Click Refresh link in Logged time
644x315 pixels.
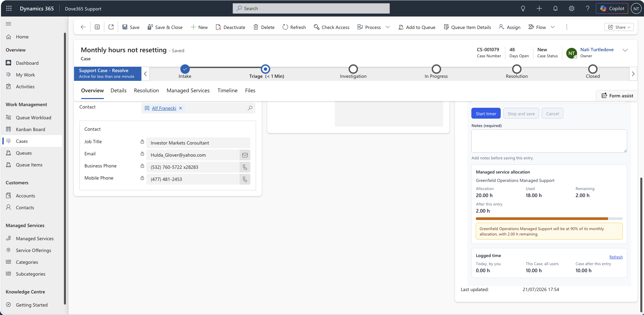tap(616, 257)
